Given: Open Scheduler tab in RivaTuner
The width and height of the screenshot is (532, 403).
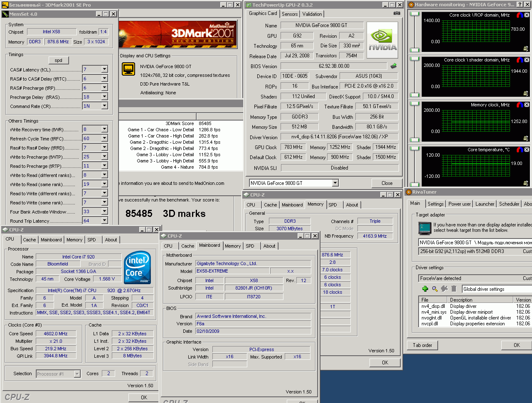Looking at the screenshot, I should (x=509, y=204).
